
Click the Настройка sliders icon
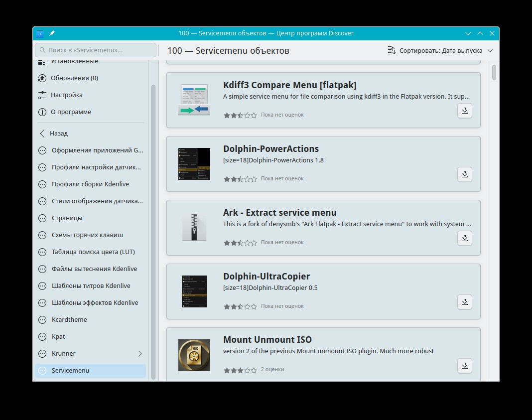point(42,95)
